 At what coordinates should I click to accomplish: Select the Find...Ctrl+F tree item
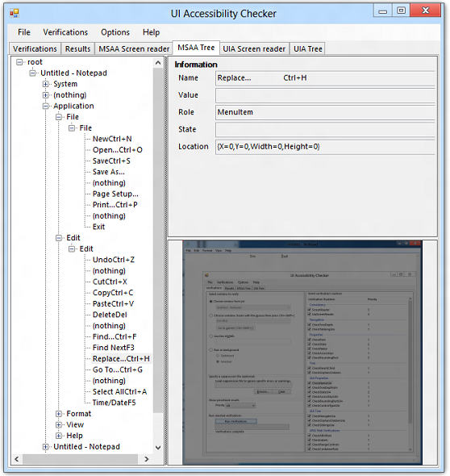coord(115,336)
